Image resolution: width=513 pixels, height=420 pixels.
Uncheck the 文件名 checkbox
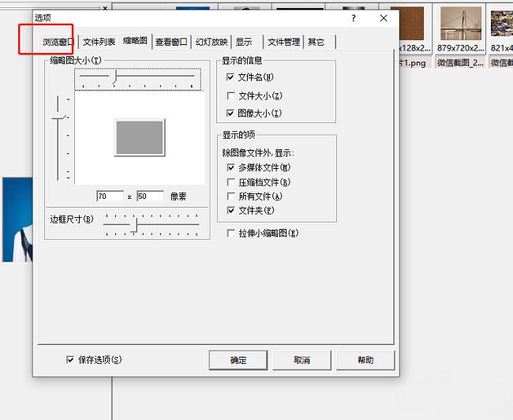[x=230, y=77]
